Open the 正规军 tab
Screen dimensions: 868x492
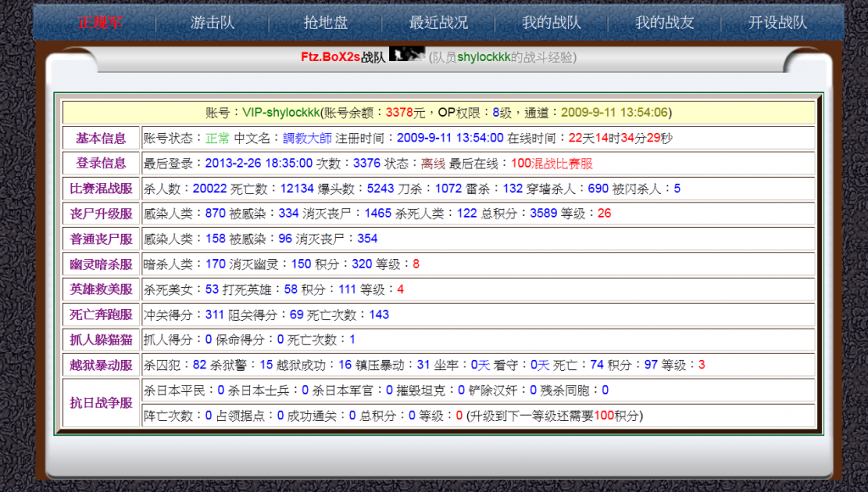(100, 23)
